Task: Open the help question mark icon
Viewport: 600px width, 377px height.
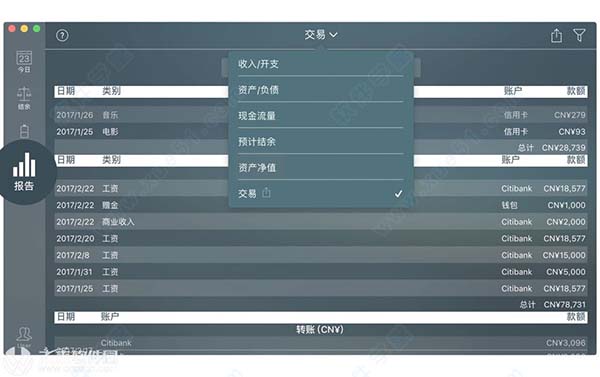Action: pos(62,36)
